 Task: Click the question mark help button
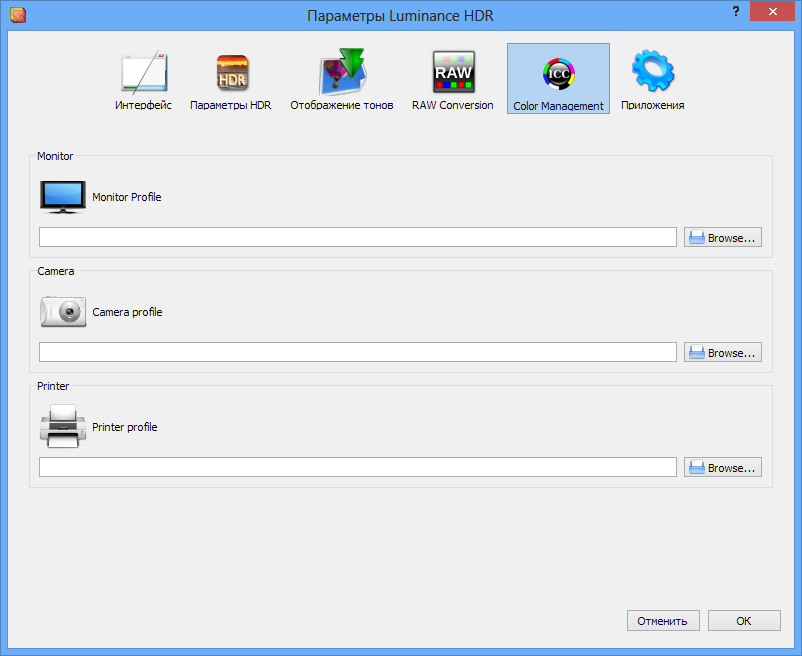[x=736, y=11]
